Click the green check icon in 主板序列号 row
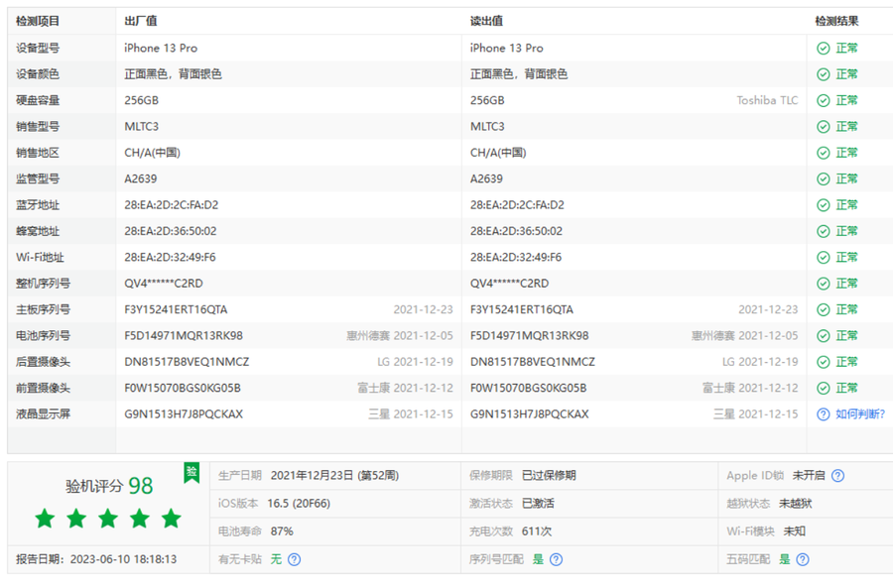Viewport: 893px width, 588px height. 823,310
